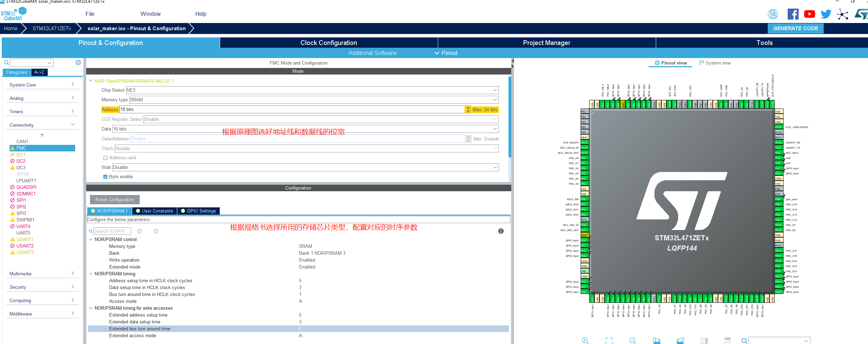Collapse the Connectivity category
The width and height of the screenshot is (868, 344).
click(x=73, y=124)
